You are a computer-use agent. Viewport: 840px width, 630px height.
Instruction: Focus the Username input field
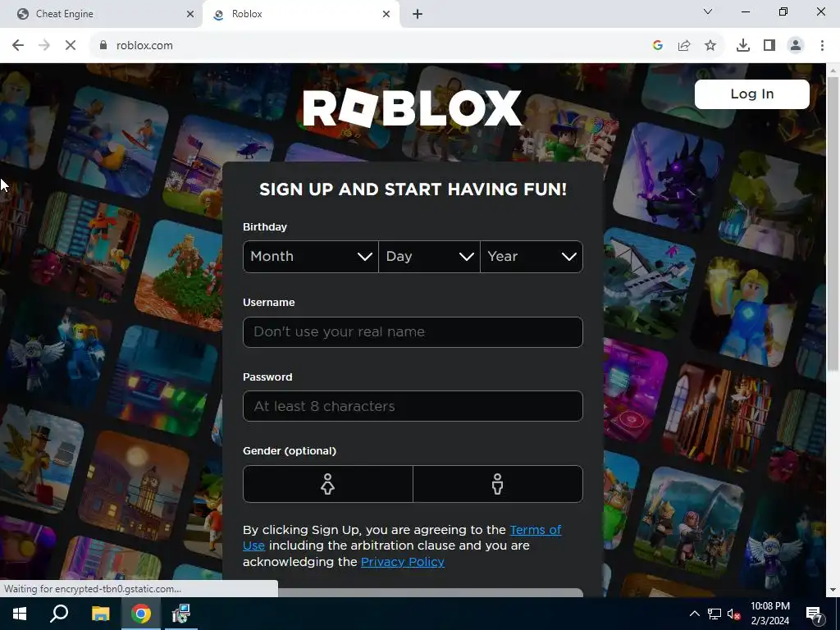point(413,332)
